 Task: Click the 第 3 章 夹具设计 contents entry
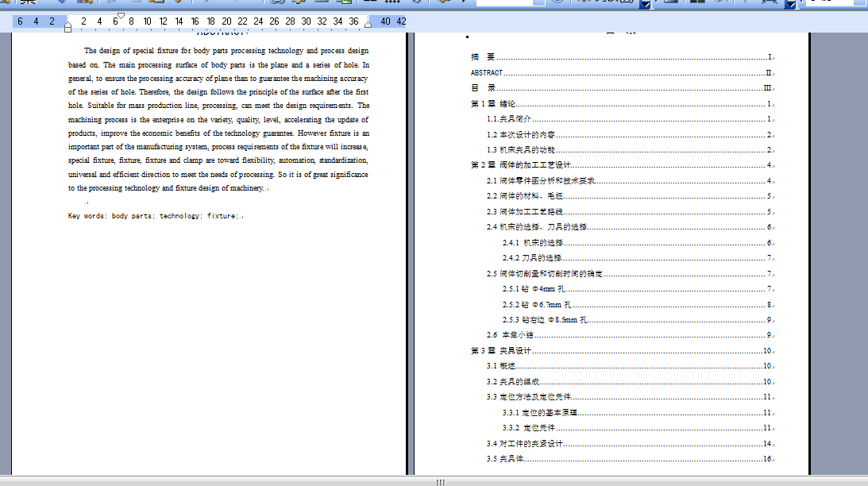click(x=623, y=350)
